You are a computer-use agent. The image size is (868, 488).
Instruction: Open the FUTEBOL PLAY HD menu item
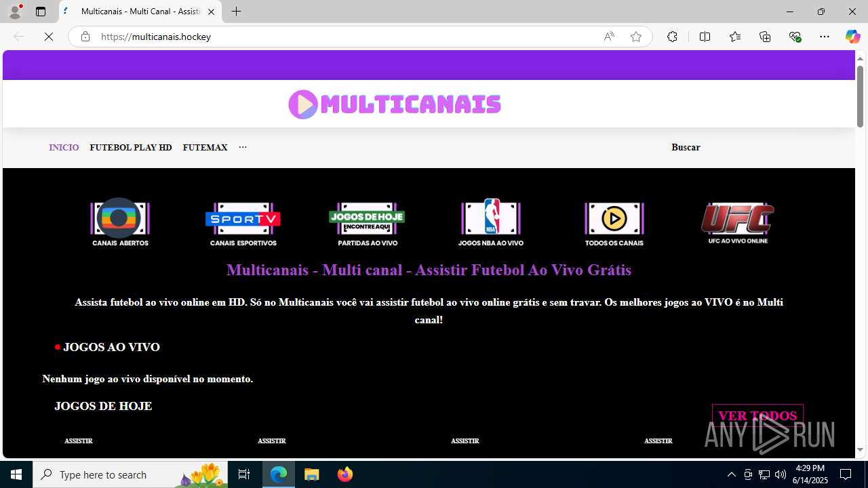131,147
